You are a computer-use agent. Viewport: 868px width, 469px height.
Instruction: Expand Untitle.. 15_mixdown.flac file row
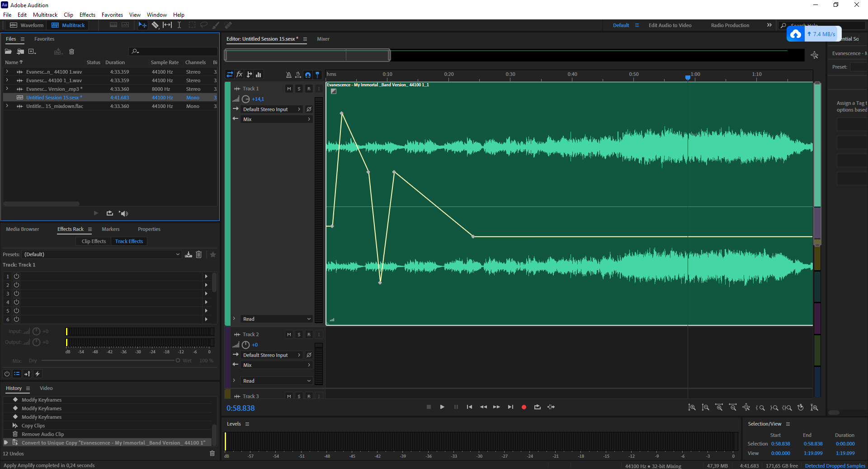coord(7,106)
